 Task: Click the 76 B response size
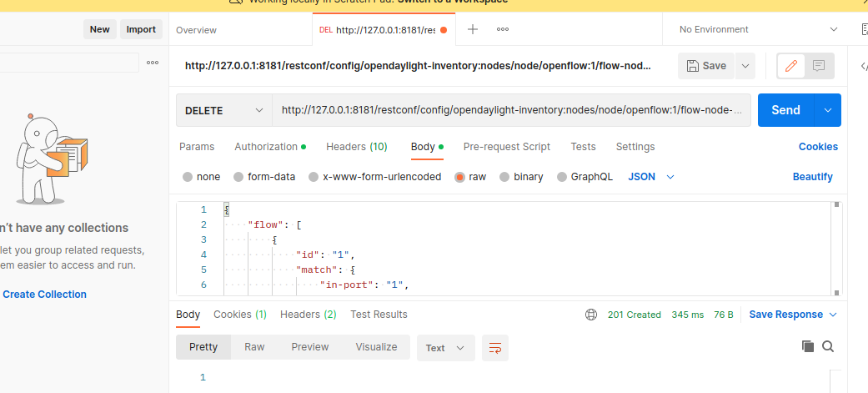pyautogui.click(x=724, y=315)
